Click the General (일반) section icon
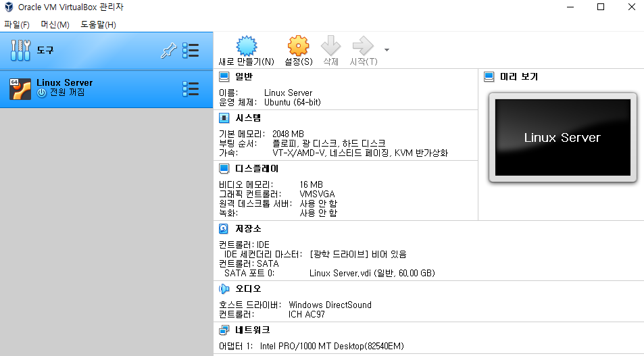The image size is (644, 356). coord(224,77)
